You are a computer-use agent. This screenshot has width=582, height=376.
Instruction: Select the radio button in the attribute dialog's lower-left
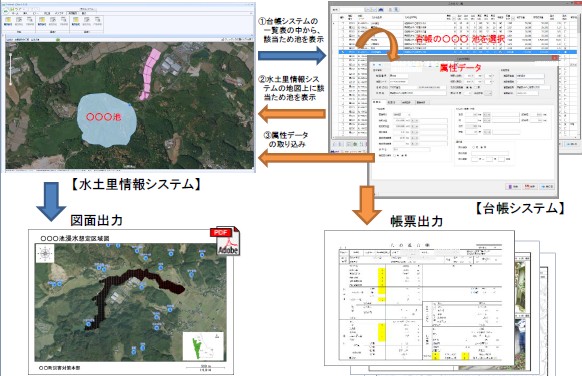tap(395, 156)
